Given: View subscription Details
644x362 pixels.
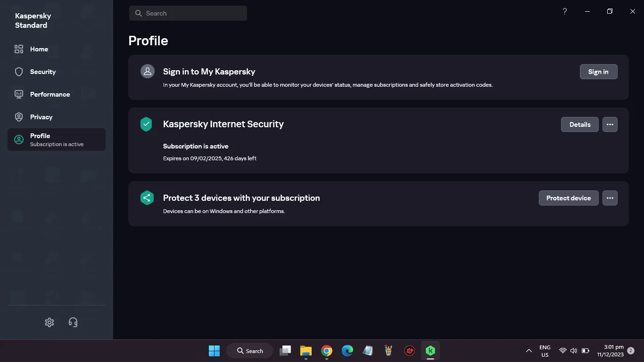Looking at the screenshot, I should [580, 124].
